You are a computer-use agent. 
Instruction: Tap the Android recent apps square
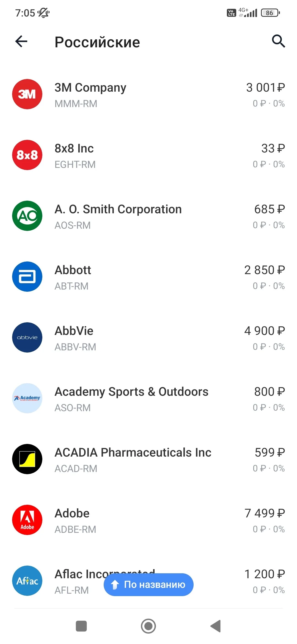click(81, 626)
